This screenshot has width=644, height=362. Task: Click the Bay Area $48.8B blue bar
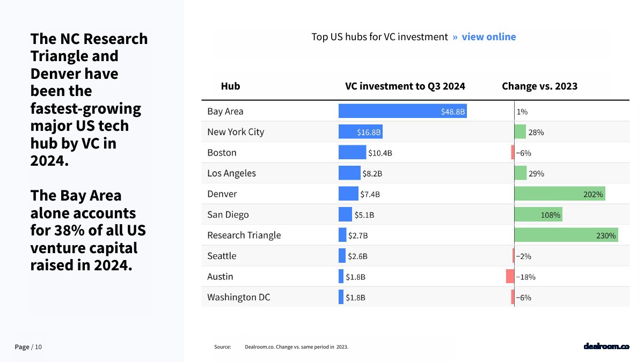coord(402,112)
